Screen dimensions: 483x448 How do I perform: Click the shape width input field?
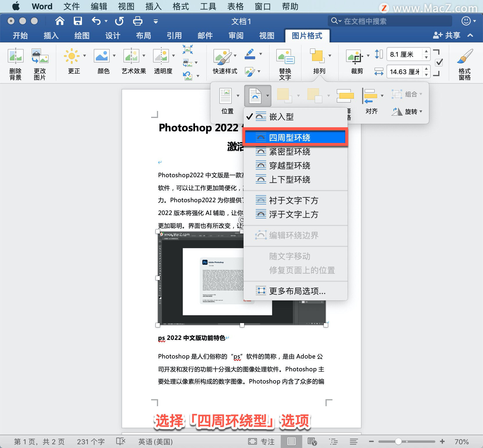coord(405,72)
